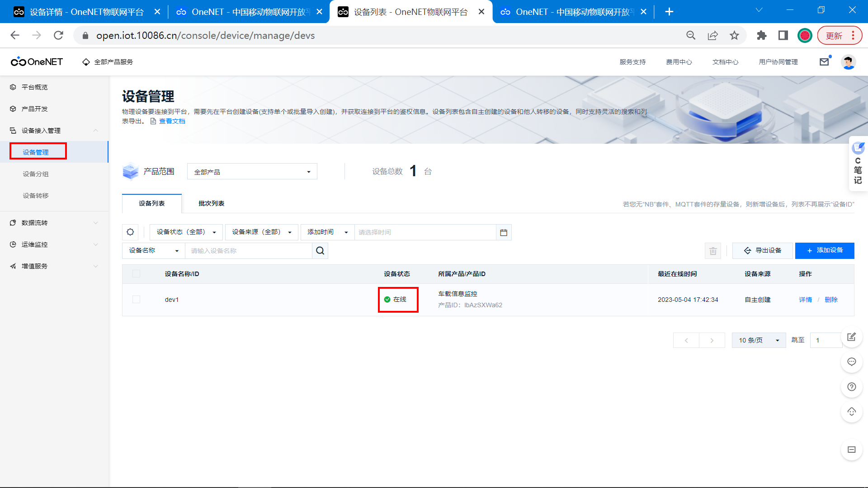Check the dev1 row checkbox

136,300
